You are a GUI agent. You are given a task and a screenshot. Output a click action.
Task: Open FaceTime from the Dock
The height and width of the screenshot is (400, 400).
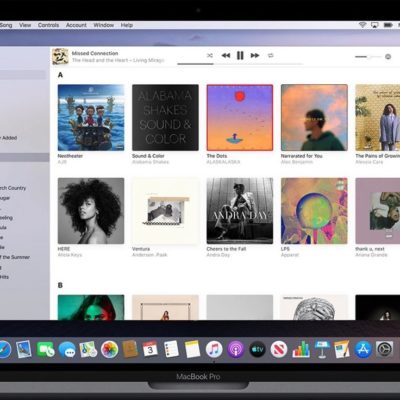tap(45, 350)
